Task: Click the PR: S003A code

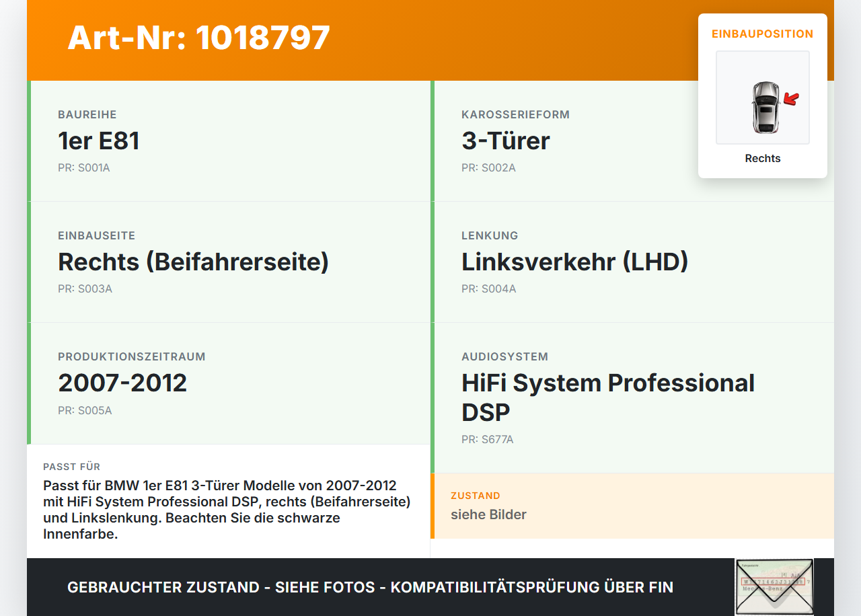Action: coord(85,289)
